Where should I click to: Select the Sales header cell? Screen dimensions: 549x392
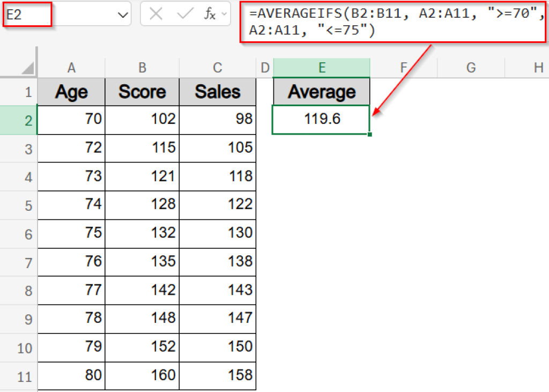[217, 92]
